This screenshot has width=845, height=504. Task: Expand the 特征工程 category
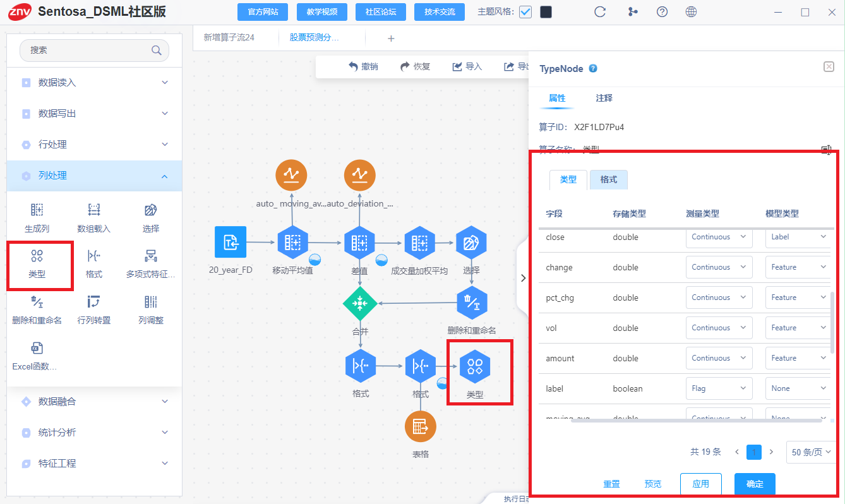click(94, 464)
